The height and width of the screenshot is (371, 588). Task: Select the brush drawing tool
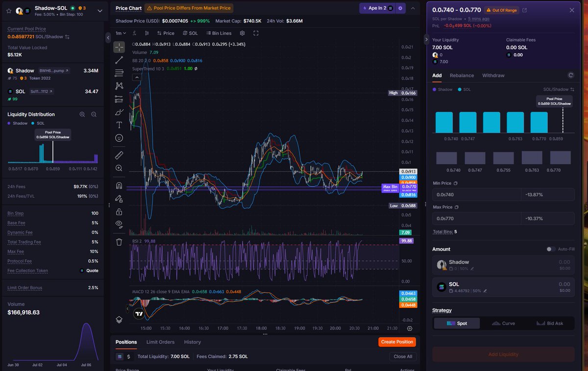point(119,112)
